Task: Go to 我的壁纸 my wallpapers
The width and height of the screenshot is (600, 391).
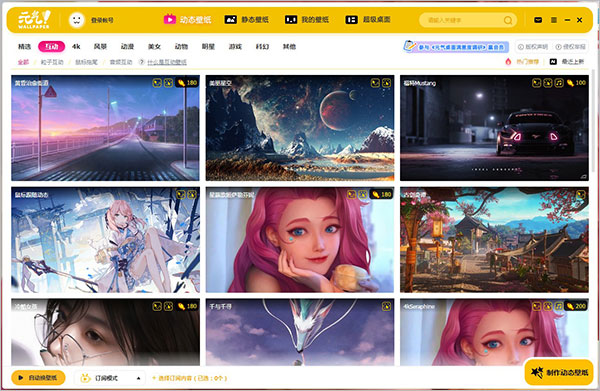Action: 307,20
